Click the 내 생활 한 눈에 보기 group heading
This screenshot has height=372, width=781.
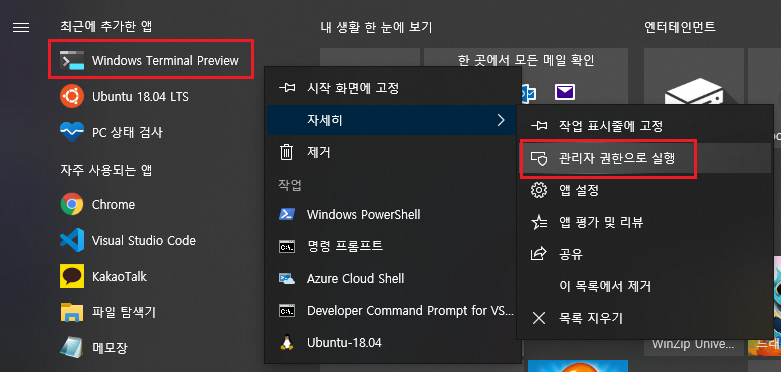(x=376, y=27)
